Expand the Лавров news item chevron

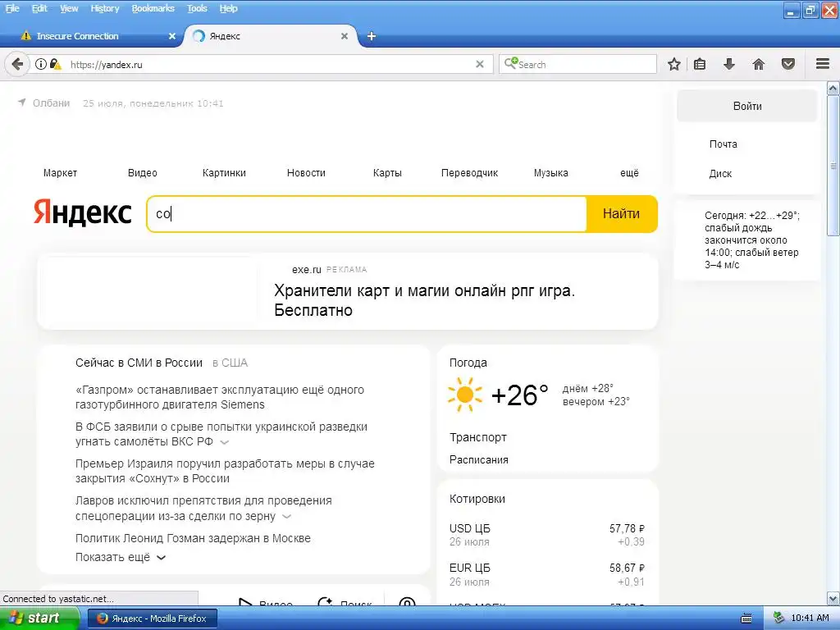tap(286, 517)
